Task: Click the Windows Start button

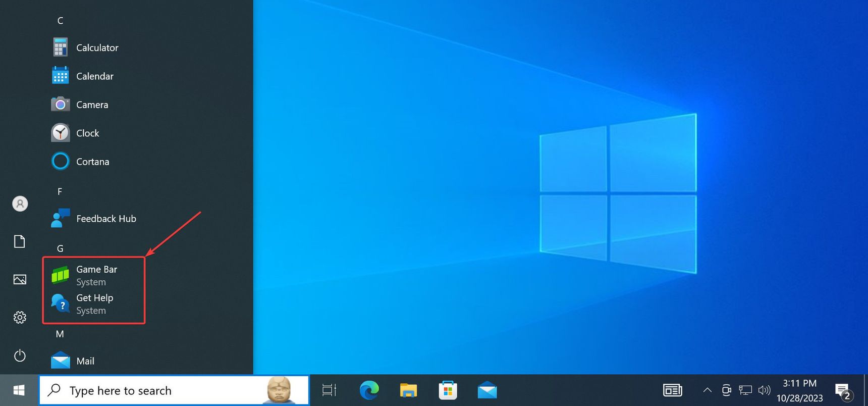Action: tap(19, 390)
